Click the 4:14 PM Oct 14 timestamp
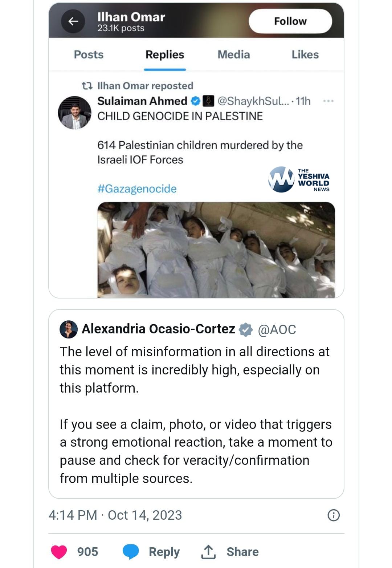Image resolution: width=392 pixels, height=568 pixels. pos(115,515)
